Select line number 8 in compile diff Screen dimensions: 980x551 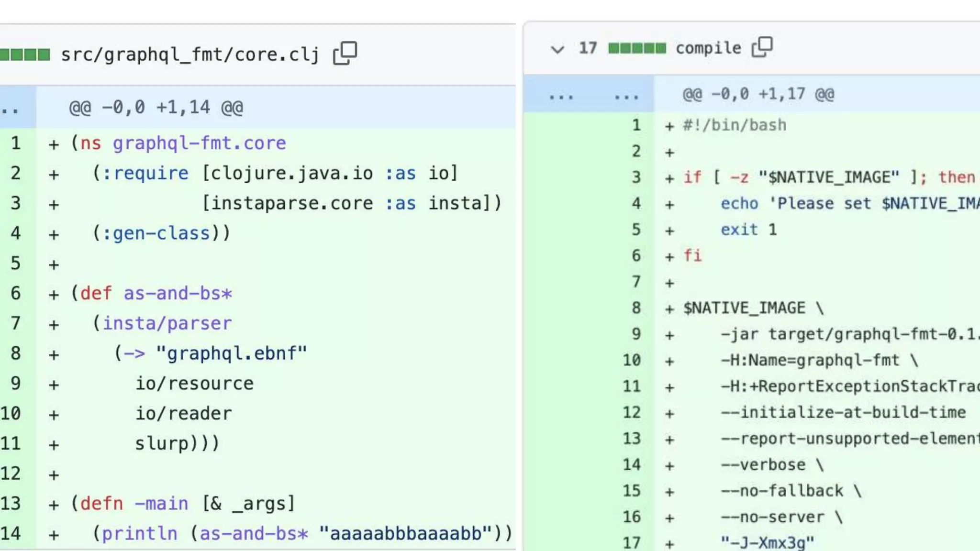pyautogui.click(x=635, y=308)
